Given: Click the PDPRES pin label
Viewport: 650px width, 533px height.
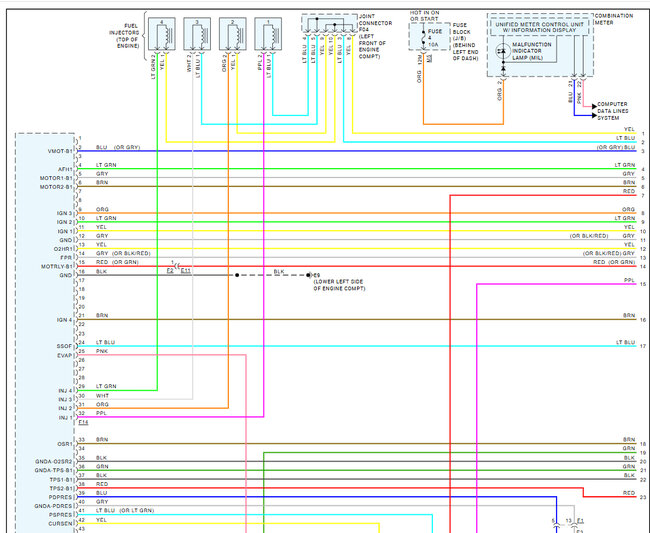Looking at the screenshot, I should tap(61, 497).
